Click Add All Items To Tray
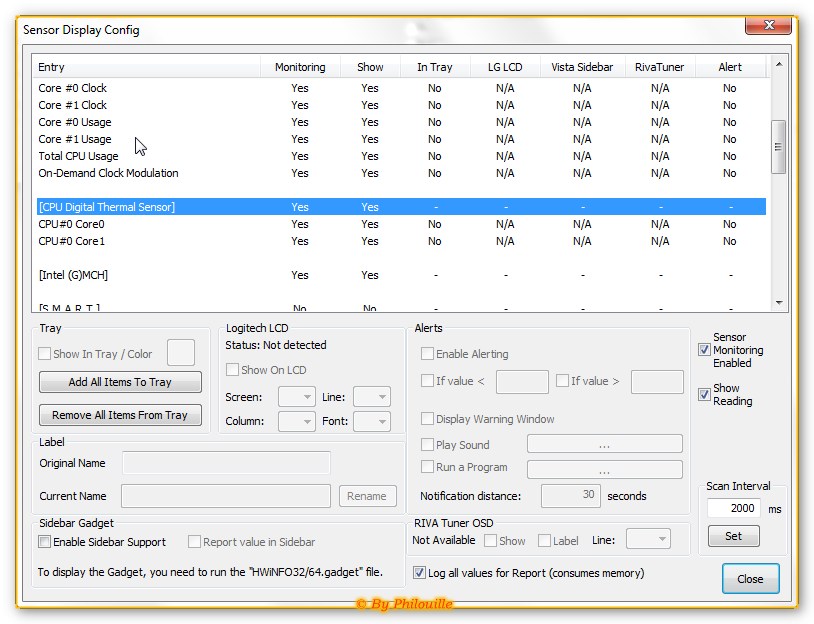This screenshot has width=814, height=624. [x=120, y=382]
